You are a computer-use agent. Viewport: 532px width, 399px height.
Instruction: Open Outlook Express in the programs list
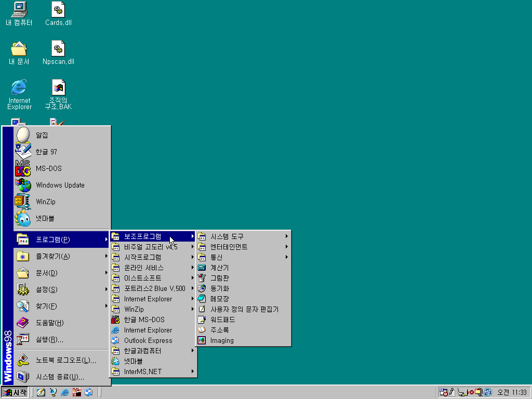pos(153,340)
